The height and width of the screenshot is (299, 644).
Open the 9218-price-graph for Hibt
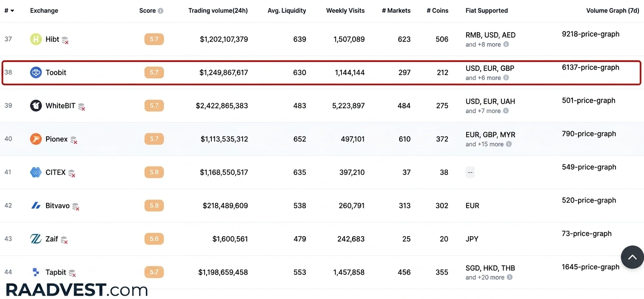590,34
